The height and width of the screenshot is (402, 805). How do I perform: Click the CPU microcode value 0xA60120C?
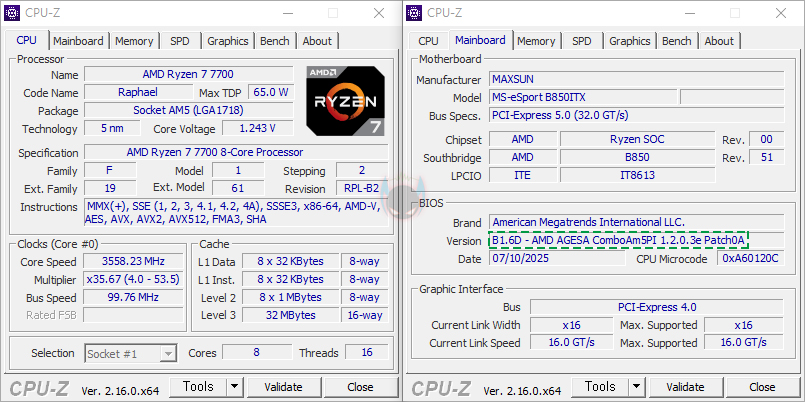click(751, 258)
